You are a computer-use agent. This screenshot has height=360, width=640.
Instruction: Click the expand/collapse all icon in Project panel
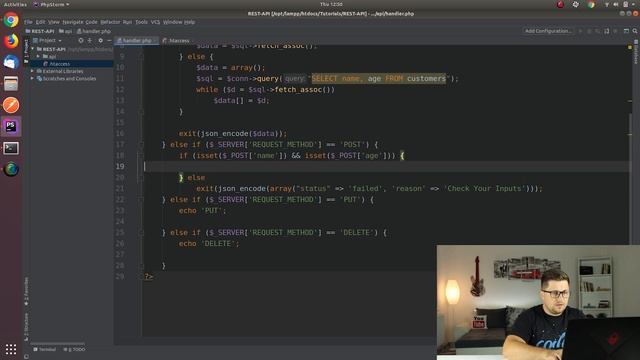point(90,40)
